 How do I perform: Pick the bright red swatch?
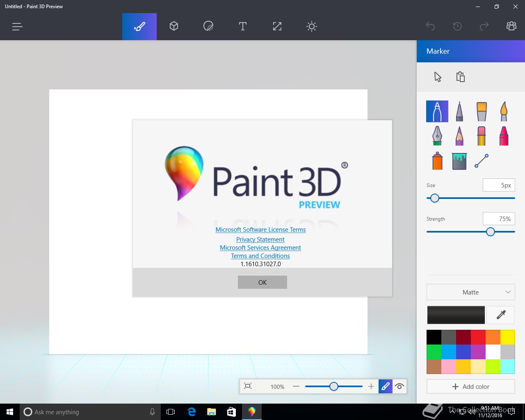click(478, 337)
